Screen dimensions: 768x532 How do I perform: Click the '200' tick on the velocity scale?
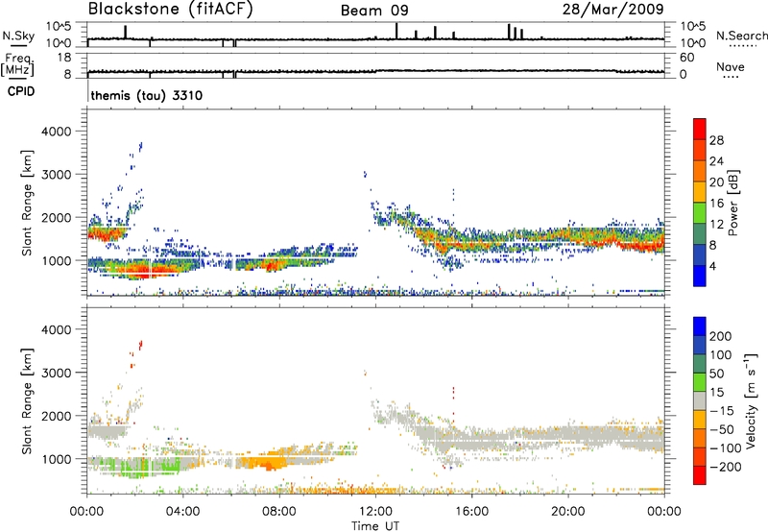[x=721, y=336]
